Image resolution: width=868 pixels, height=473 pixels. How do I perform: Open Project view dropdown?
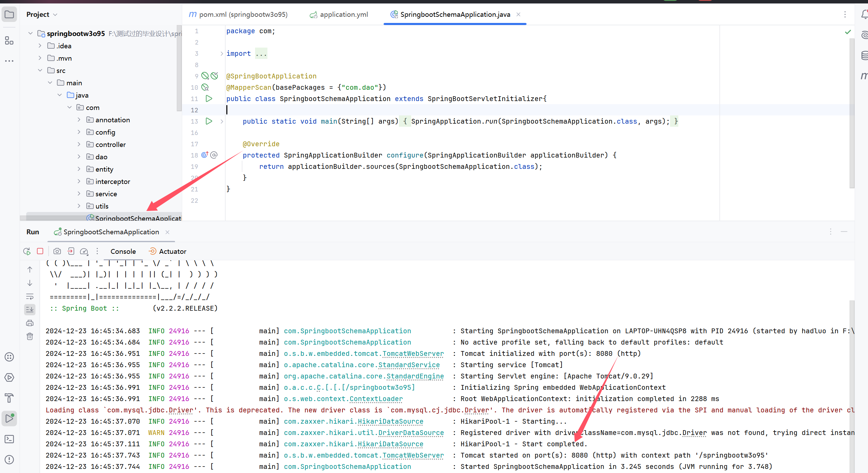pos(42,14)
